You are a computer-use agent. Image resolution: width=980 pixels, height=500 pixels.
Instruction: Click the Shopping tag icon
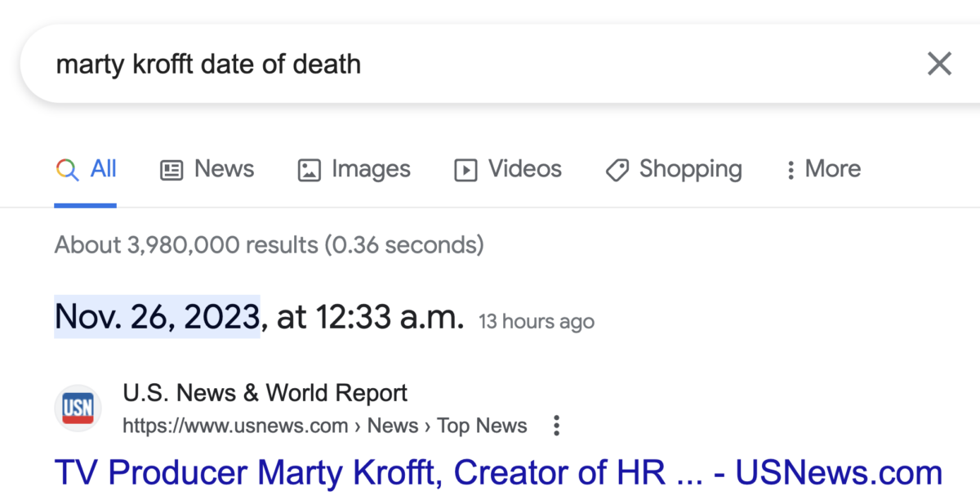(x=617, y=170)
